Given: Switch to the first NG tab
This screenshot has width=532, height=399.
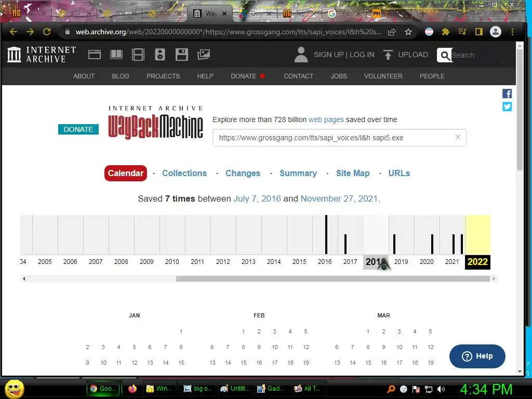Looking at the screenshot, I should pyautogui.click(x=24, y=14).
